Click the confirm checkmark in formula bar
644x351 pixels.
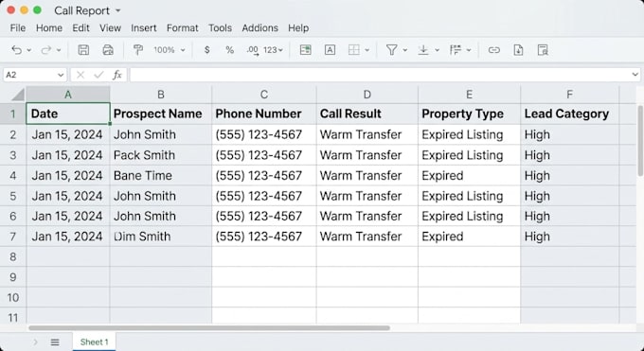click(x=98, y=75)
